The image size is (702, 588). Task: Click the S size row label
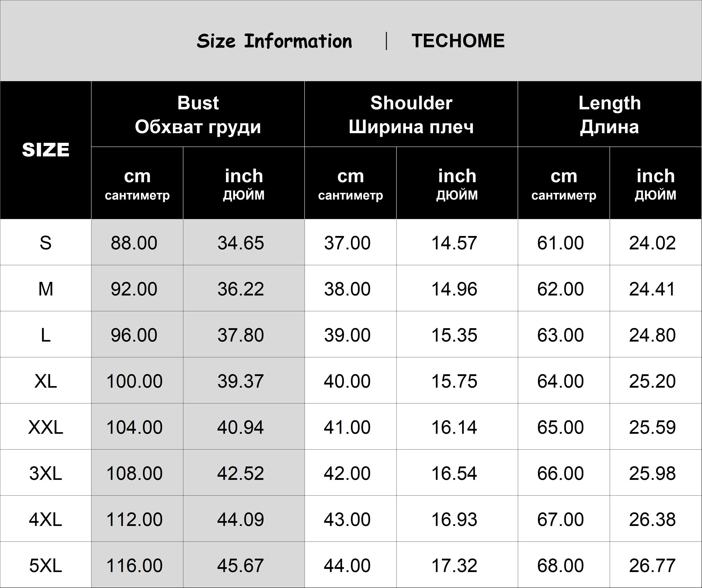[x=46, y=243]
